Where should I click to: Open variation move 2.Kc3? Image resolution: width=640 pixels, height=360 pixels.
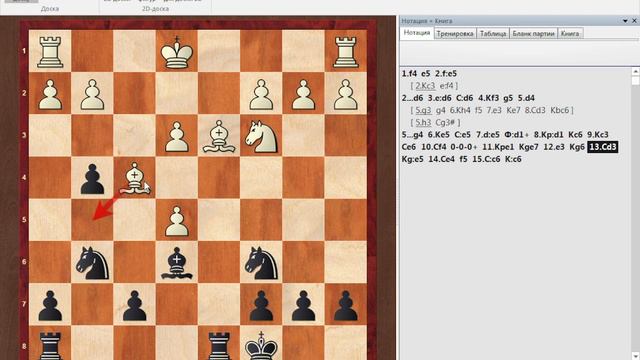tap(425, 86)
